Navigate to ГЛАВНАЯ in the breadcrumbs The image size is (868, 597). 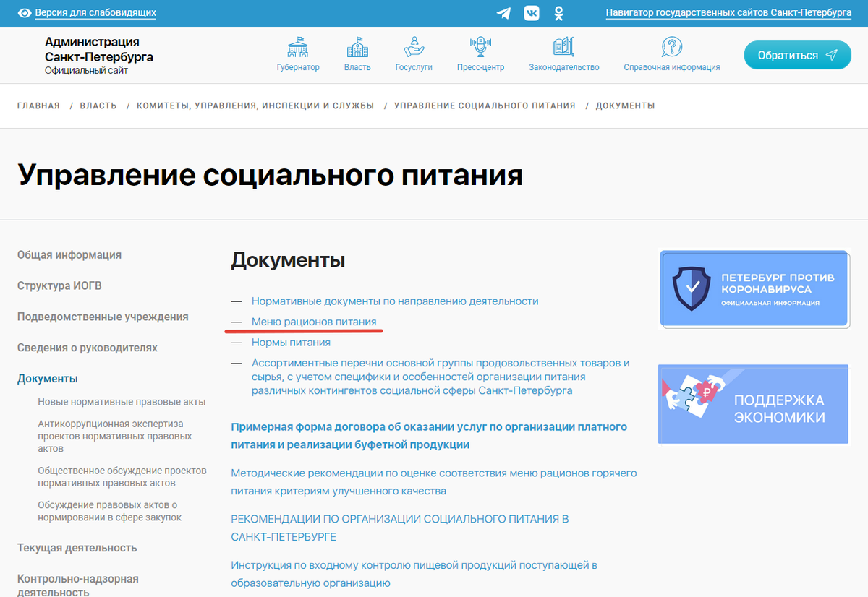pos(38,105)
